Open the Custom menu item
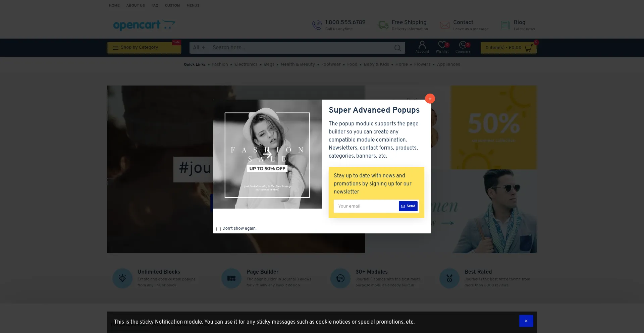The image size is (644, 333). click(x=172, y=5)
